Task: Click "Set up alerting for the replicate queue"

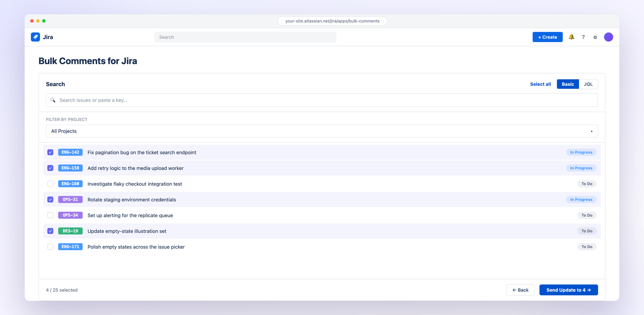Action: point(130,215)
